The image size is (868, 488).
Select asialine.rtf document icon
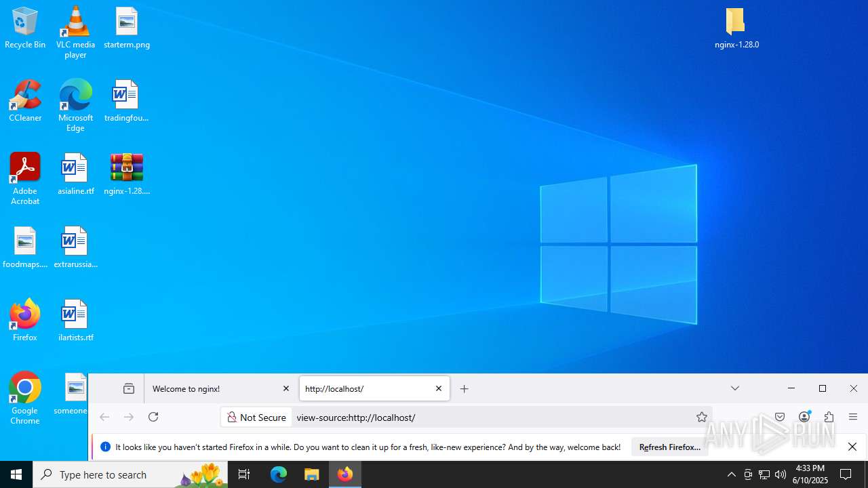click(75, 175)
